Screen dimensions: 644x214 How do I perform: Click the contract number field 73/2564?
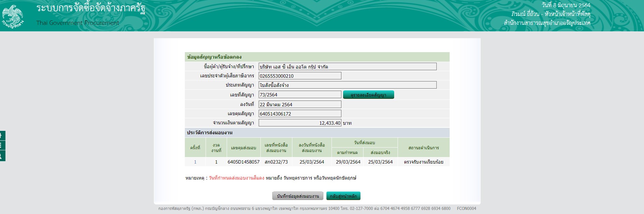click(x=300, y=95)
